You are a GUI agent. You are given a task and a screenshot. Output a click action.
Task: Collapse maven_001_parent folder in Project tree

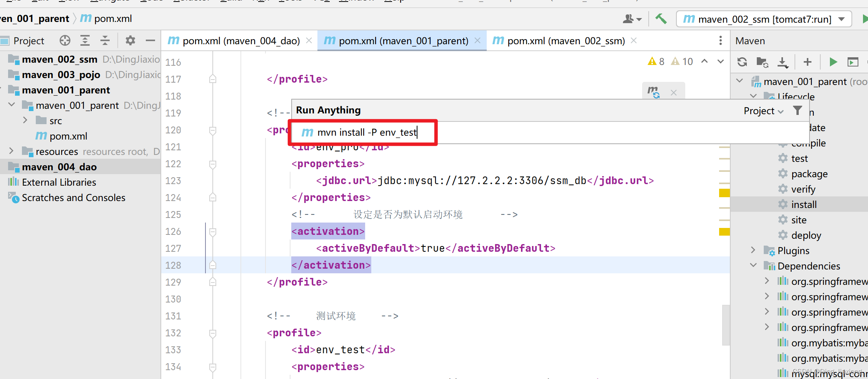click(x=12, y=105)
